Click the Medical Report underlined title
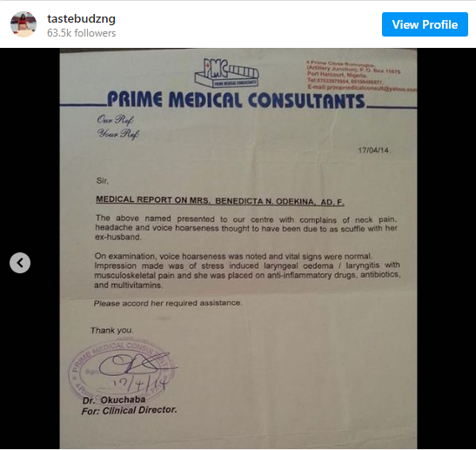 pyautogui.click(x=220, y=201)
